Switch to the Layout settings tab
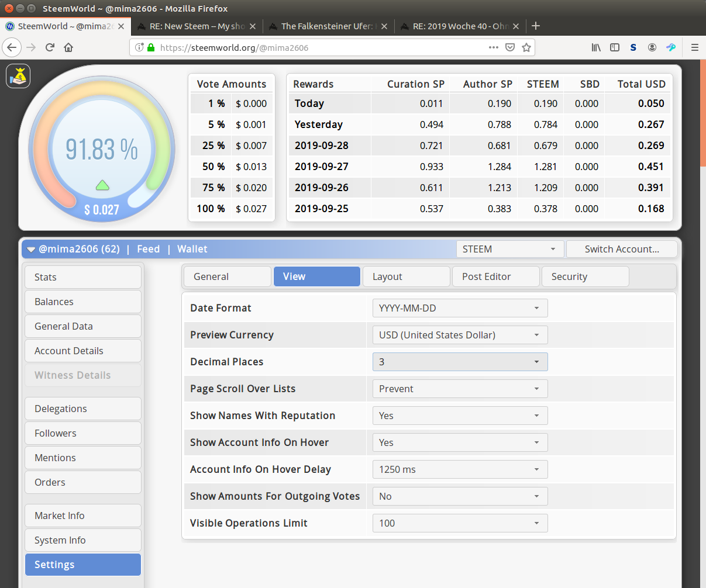 407,276
